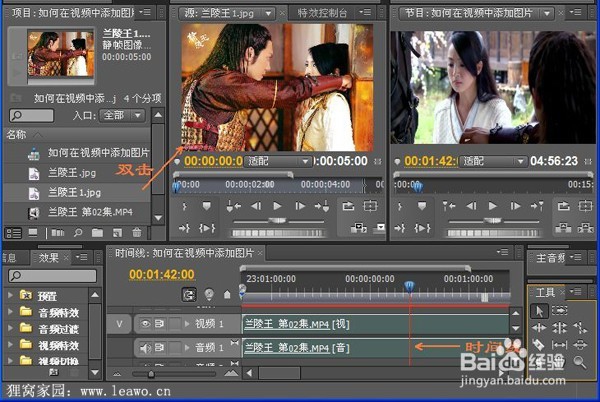The image size is (600, 402).
Task: Open 入口 全部 dropdown in project panel
Action: click(x=122, y=115)
